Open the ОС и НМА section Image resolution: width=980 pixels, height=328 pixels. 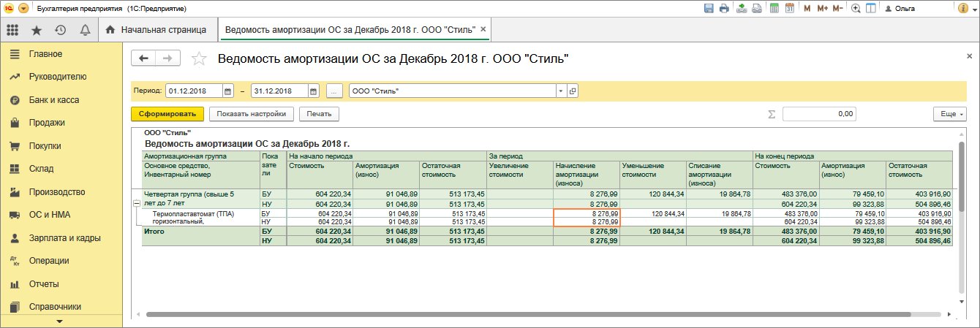50,215
